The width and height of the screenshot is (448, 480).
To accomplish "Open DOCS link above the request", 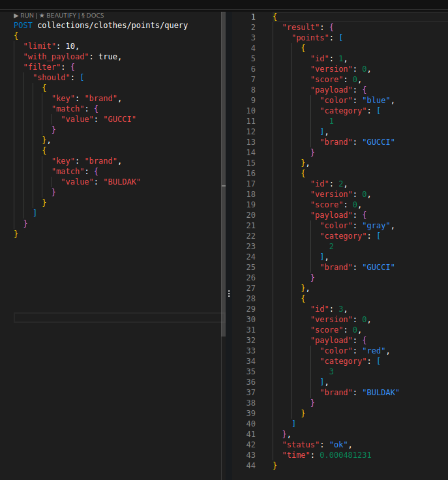I will (93, 15).
